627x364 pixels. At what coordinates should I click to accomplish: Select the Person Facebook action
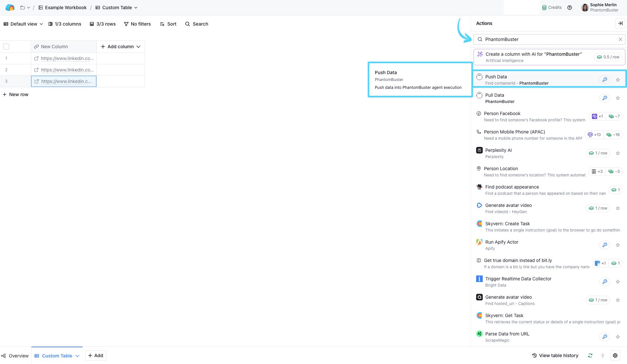[549, 116]
